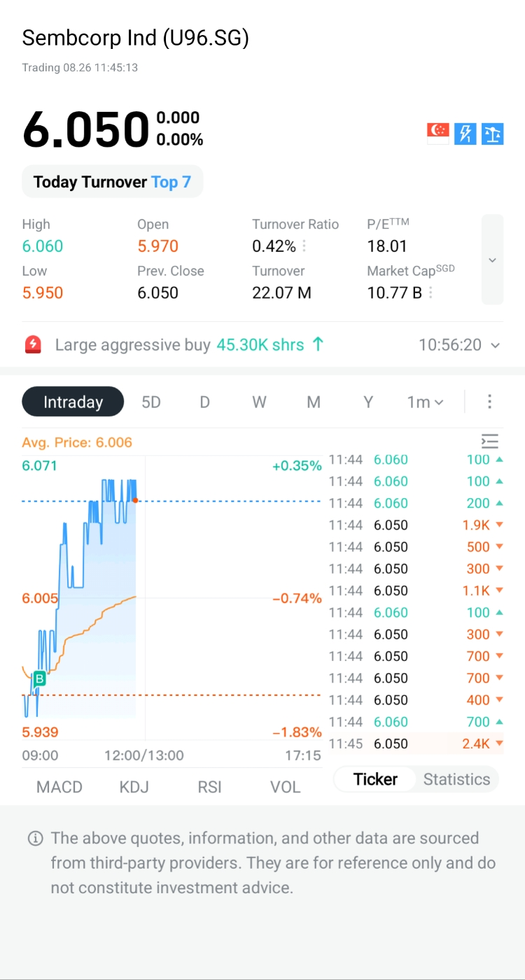525x980 pixels.
Task: Tap the red large-order alert icon
Action: [x=33, y=344]
